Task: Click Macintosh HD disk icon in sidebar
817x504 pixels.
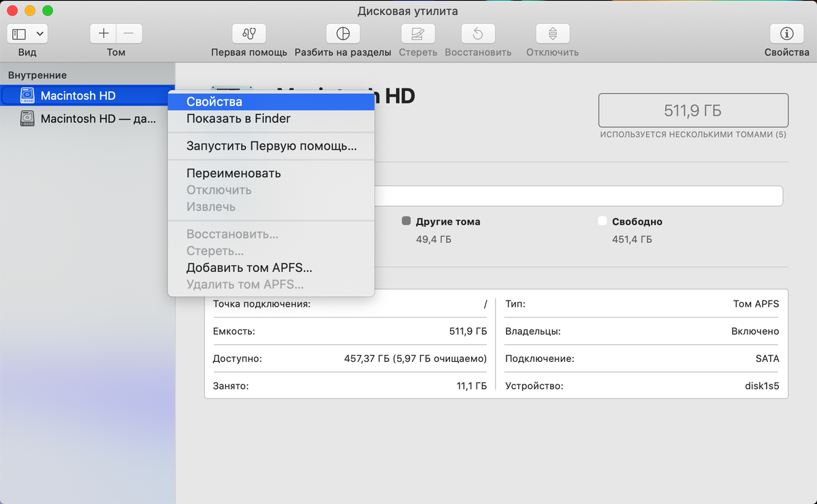Action: [27, 96]
